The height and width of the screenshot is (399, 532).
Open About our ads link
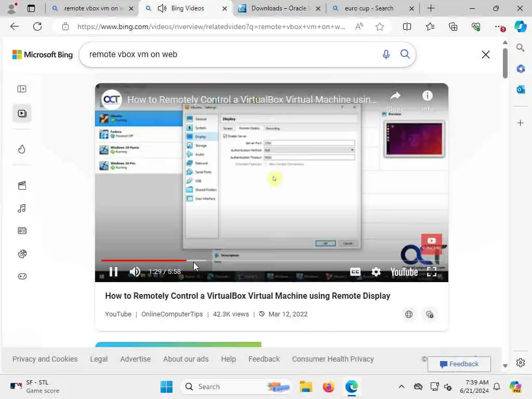(x=186, y=359)
